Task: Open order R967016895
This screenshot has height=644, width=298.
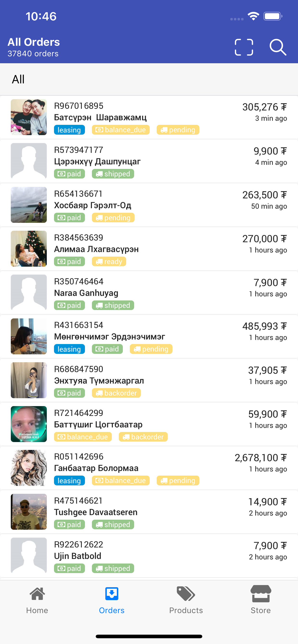Action: [x=149, y=117]
